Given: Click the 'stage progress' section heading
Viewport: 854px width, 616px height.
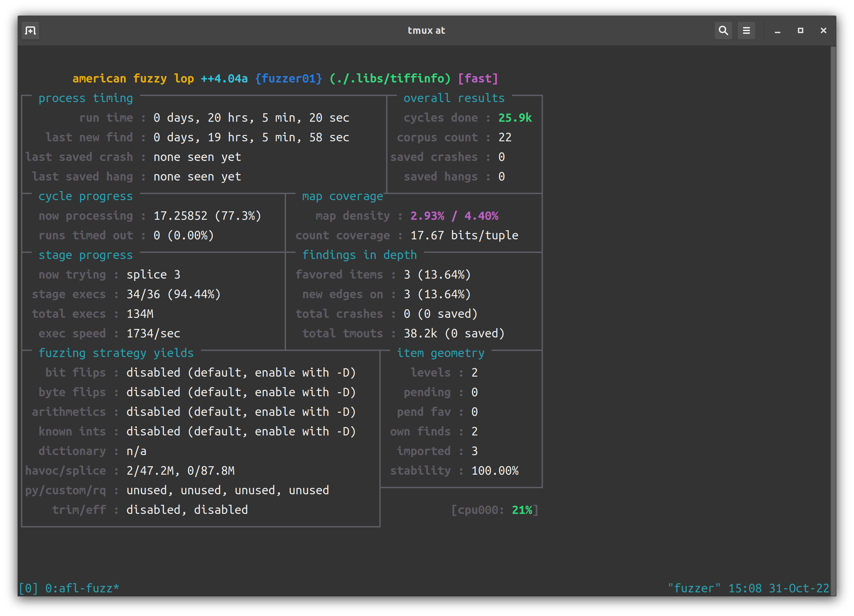Looking at the screenshot, I should click(86, 255).
